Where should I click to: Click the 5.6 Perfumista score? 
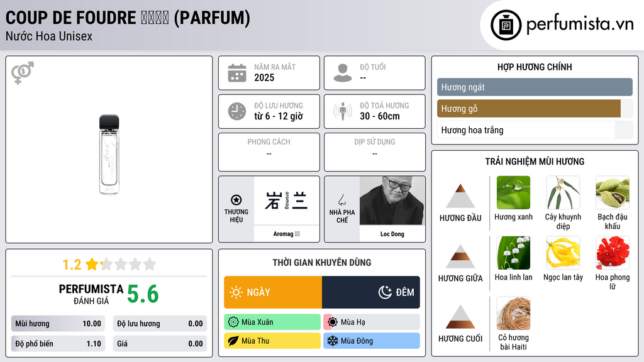point(143,294)
